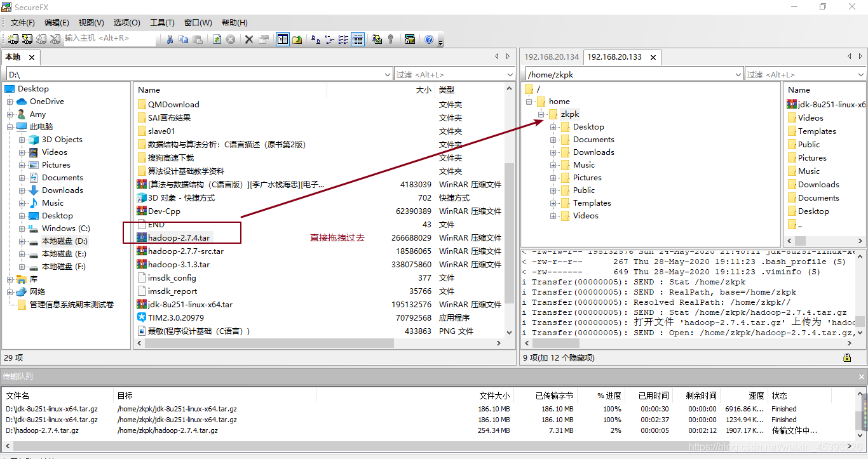Switch to list view icon
Screen dimensions: 868x459
(x=344, y=39)
